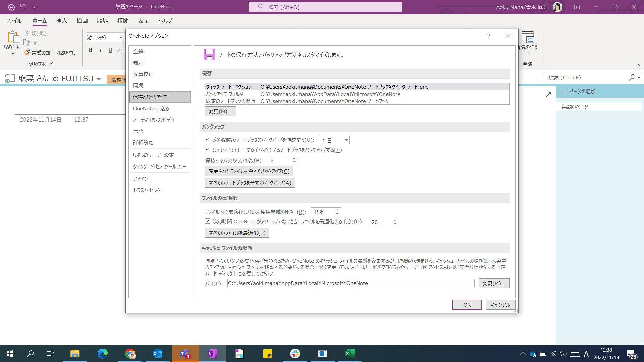Select 全般 in options sidebar
The height and width of the screenshot is (362, 644).
160,51
